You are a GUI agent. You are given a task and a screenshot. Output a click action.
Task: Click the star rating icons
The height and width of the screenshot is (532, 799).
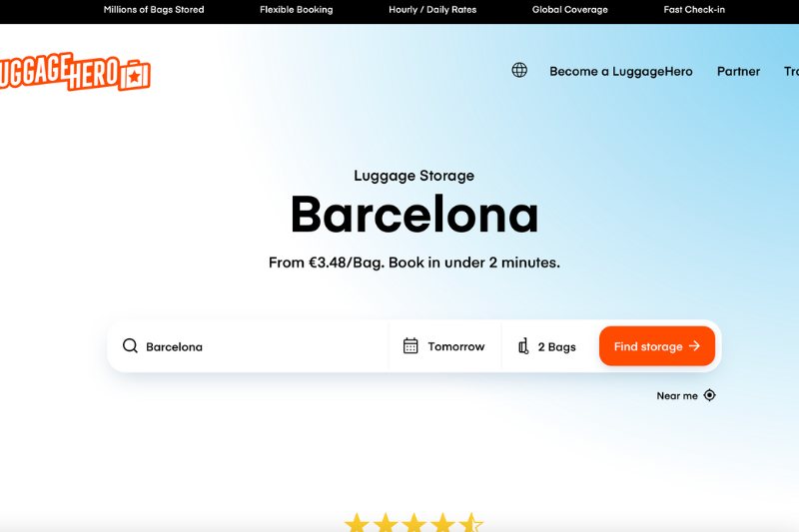coord(413,522)
